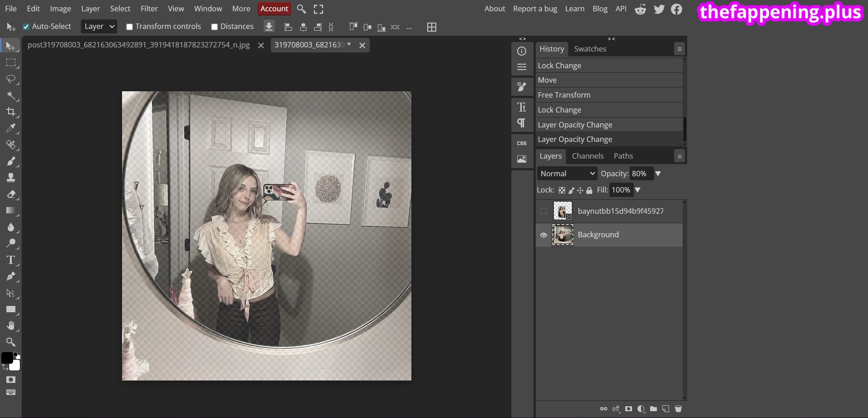868x418 pixels.
Task: Select the Lasso tool
Action: tap(11, 79)
